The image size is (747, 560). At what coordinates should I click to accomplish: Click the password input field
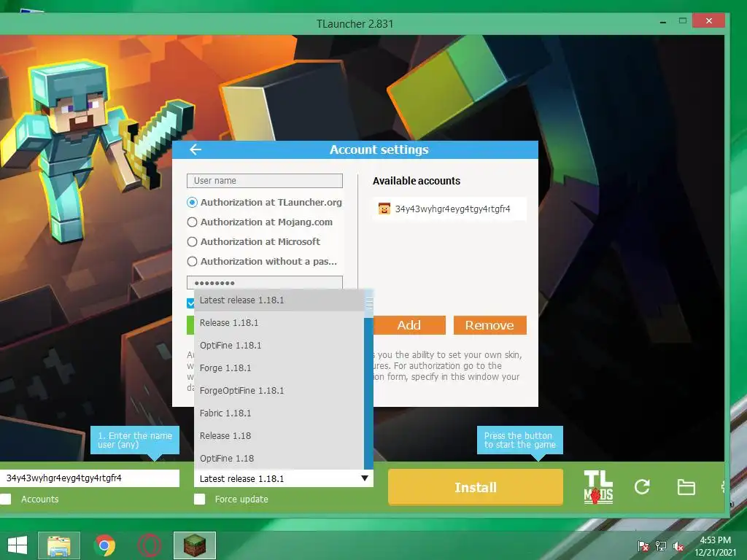(x=264, y=282)
